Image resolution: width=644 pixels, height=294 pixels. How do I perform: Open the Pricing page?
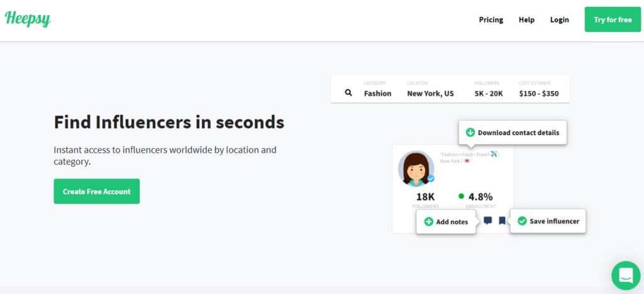(491, 19)
